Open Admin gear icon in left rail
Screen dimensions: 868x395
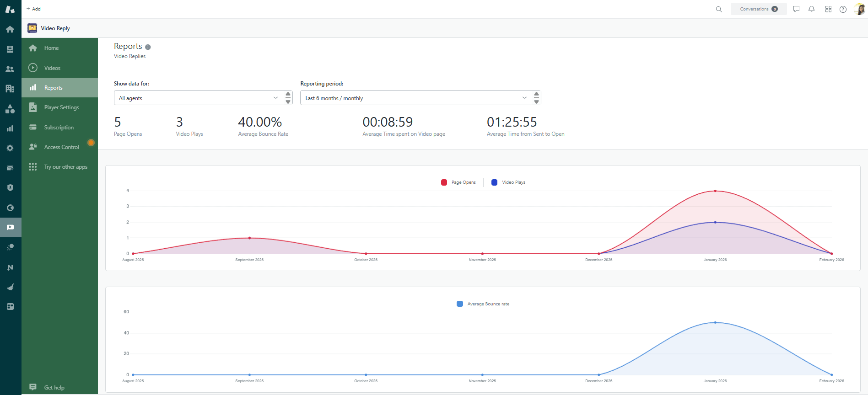(x=10, y=148)
